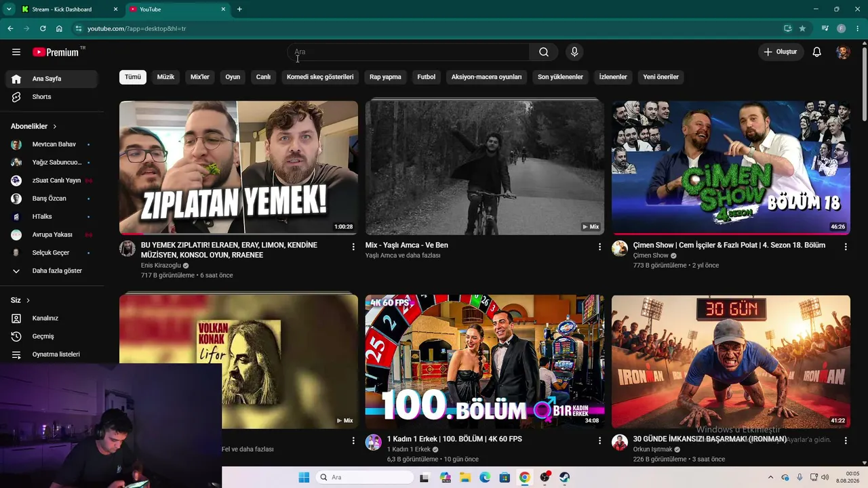
Task: View site information icon in address bar
Action: click(x=79, y=28)
